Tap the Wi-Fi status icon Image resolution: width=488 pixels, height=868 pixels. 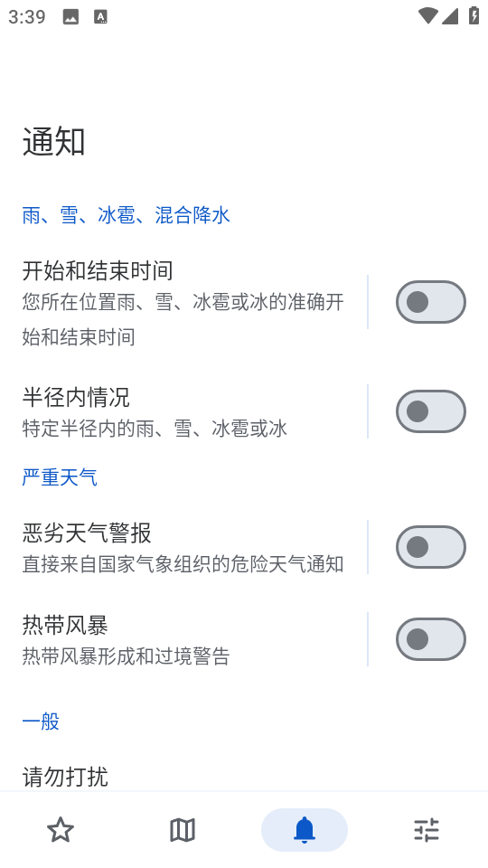[x=427, y=16]
